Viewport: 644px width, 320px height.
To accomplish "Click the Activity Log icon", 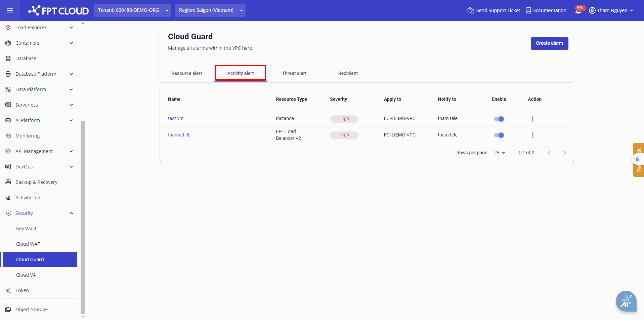I will coord(8,198).
